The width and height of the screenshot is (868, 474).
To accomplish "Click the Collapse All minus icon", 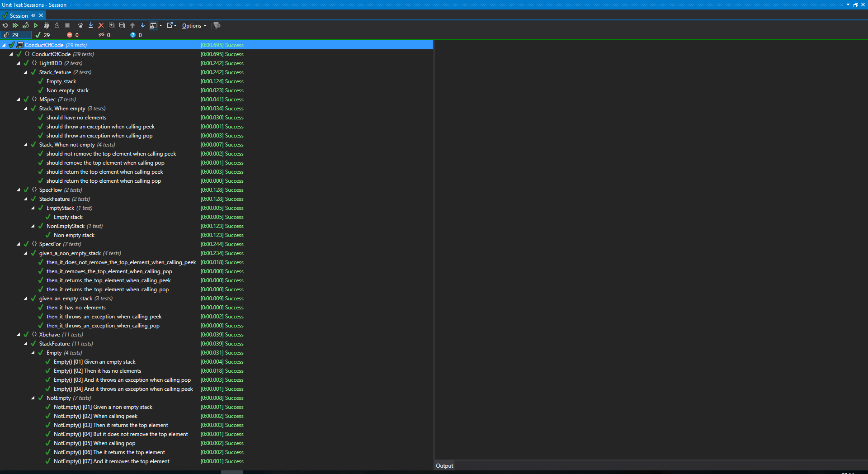I will (122, 26).
